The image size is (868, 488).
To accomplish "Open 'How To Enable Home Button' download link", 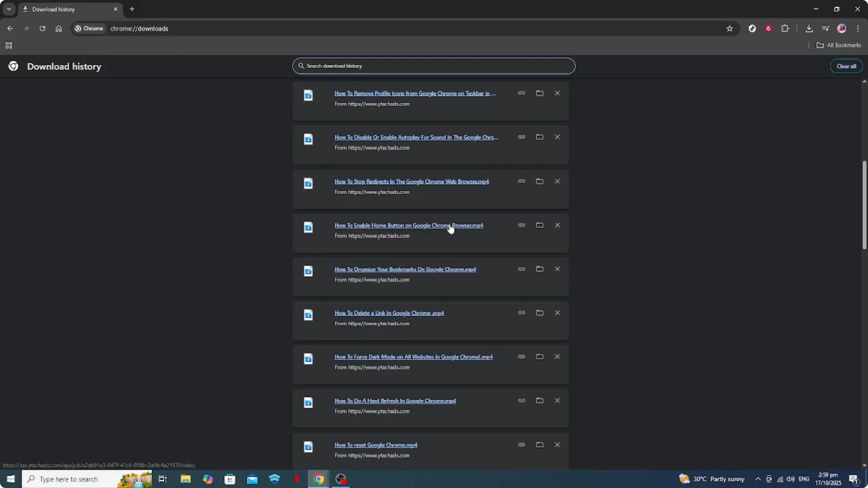I will pos(408,225).
